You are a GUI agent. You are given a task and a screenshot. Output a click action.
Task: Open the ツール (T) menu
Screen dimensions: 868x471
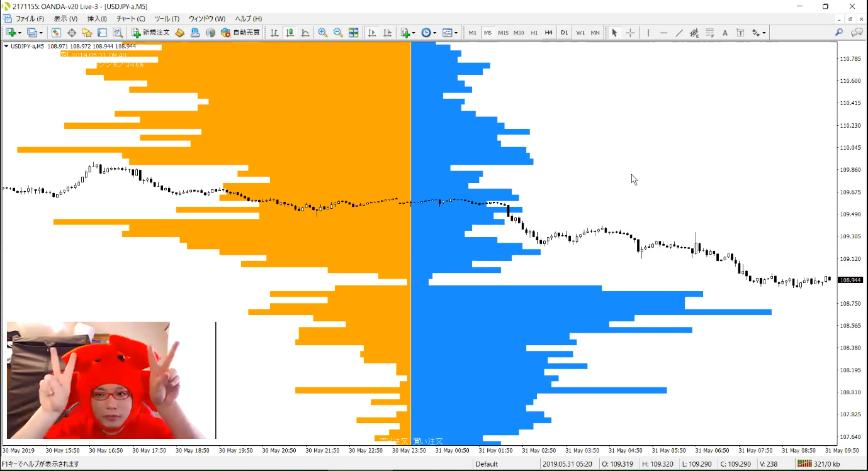click(x=167, y=19)
